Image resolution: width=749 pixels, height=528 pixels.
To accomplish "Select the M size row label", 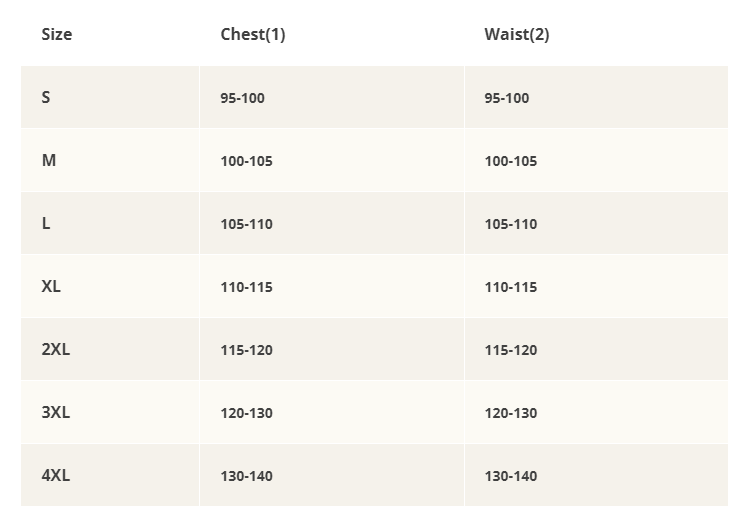I will pos(49,160).
